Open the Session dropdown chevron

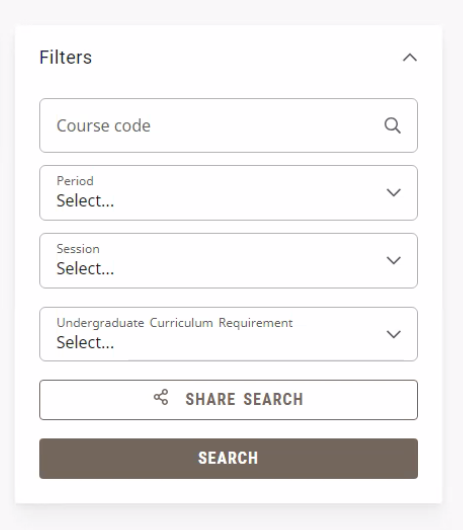(393, 260)
